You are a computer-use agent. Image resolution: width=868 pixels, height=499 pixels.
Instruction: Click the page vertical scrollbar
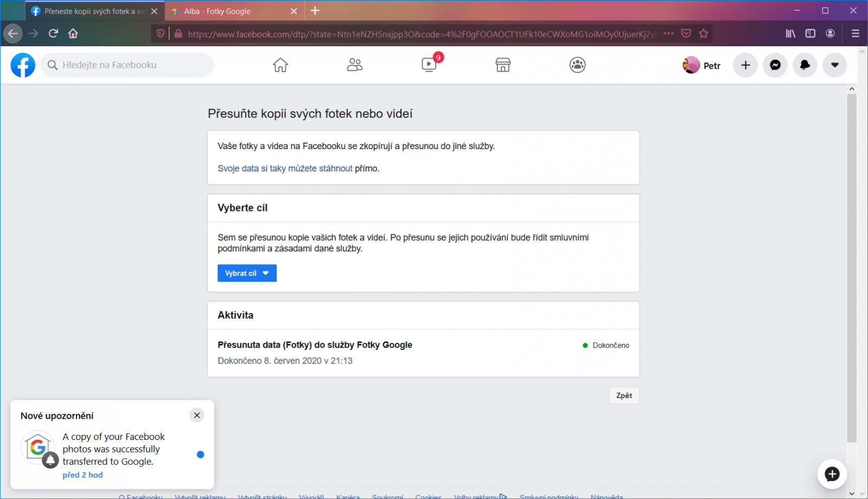852,268
